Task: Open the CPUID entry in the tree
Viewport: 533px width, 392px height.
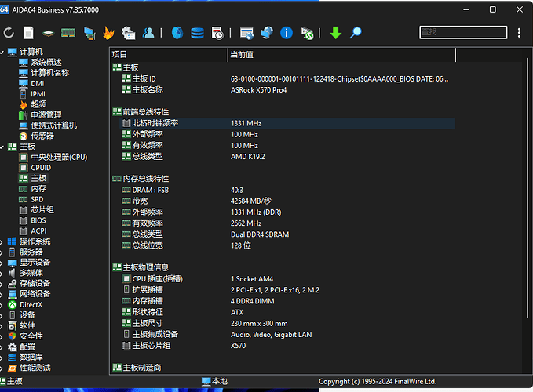Action: pos(41,167)
